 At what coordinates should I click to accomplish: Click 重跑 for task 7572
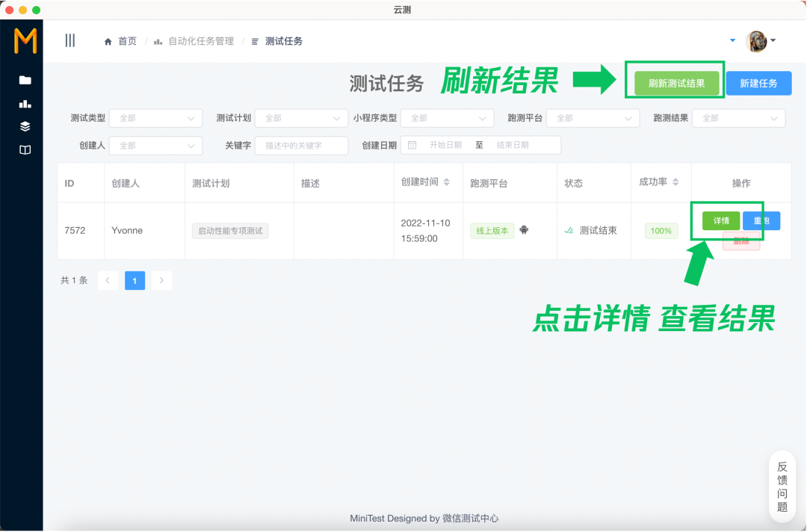click(761, 220)
